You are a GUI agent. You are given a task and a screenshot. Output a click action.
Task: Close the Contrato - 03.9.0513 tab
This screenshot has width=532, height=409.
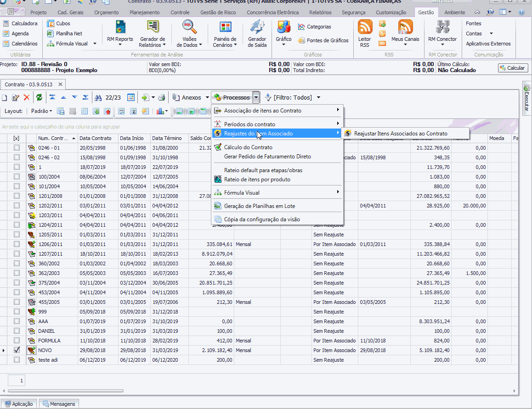[60, 84]
